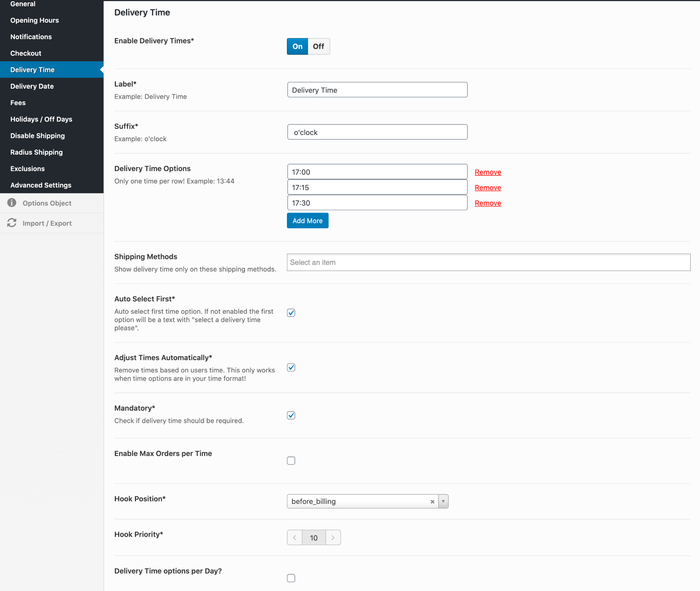Remove the 17:00 time option
Viewport: 700px width, 591px height.
[x=488, y=172]
